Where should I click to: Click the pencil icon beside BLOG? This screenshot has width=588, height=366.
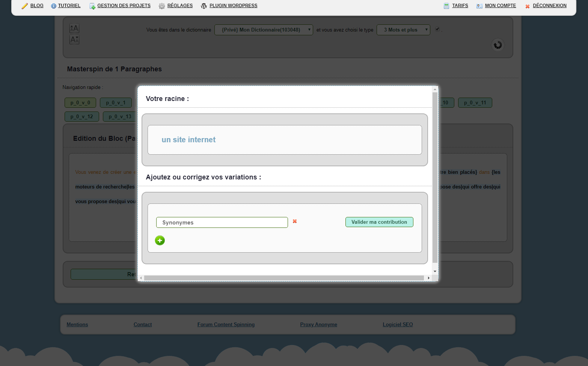[x=25, y=6]
